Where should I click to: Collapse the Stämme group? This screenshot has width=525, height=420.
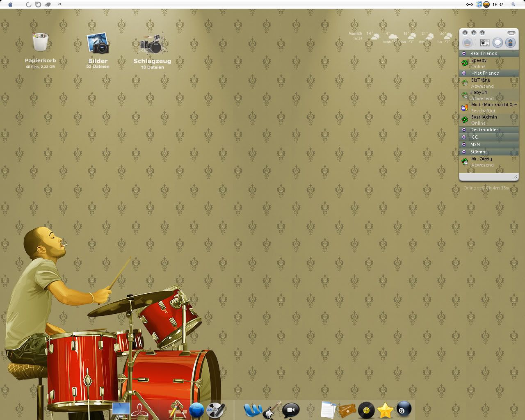464,152
